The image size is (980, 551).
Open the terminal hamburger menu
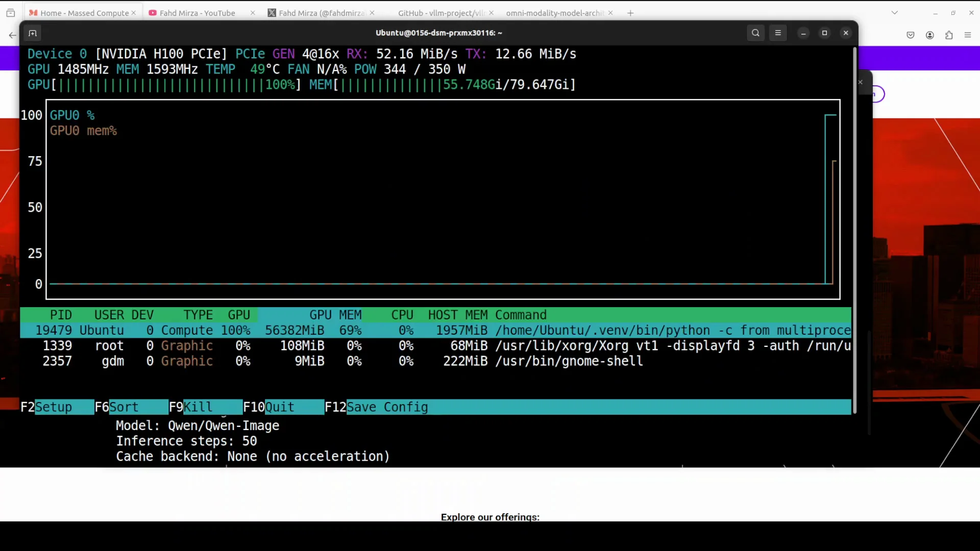click(778, 33)
